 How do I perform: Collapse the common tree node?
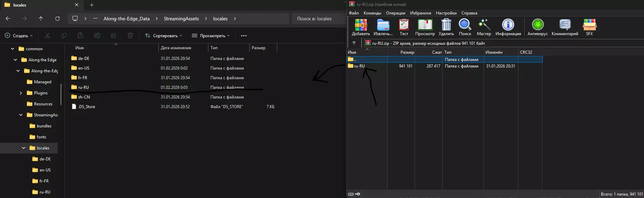[13, 49]
